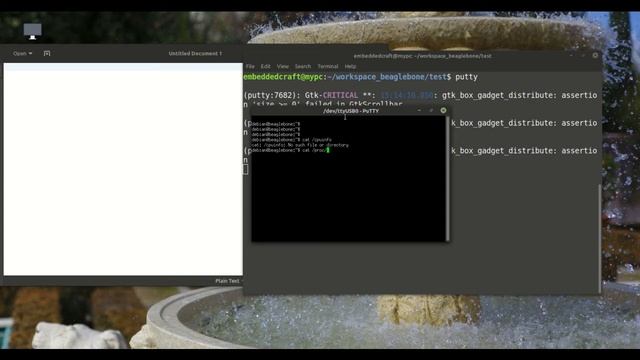Click the 'cat /cpuinfo' line in PuTTY
The width and height of the screenshot is (640, 360).
click(x=291, y=140)
